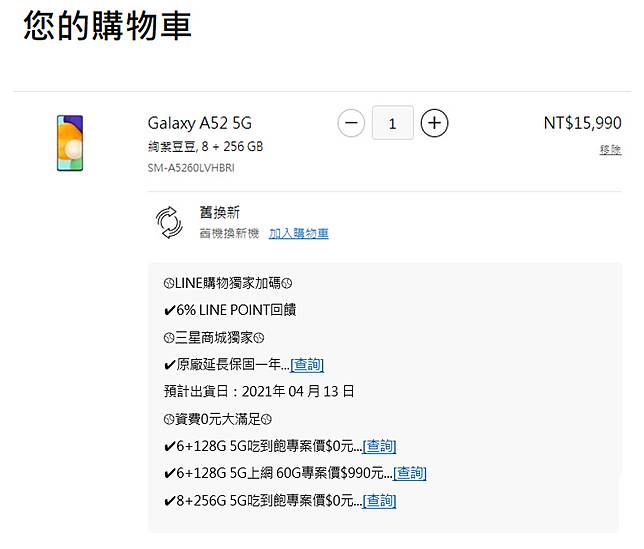The height and width of the screenshot is (549, 644).
Task: Click the Galaxy A52 5G product name
Action: 200,123
